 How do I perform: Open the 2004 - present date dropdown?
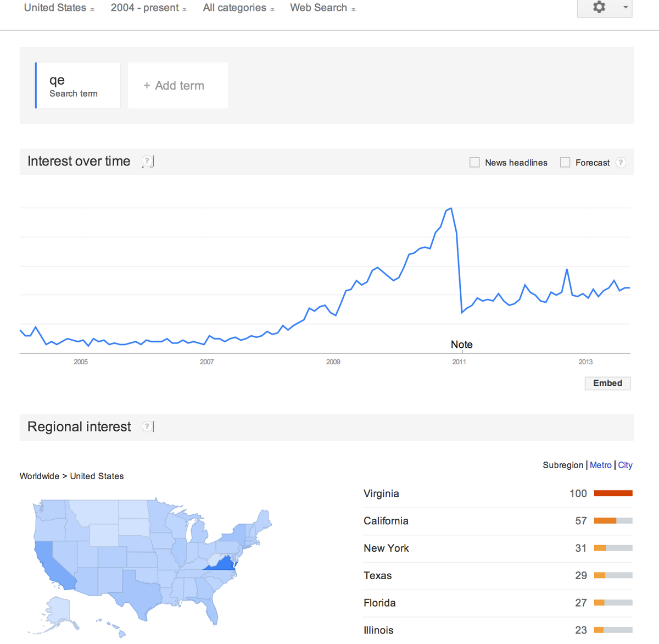coord(148,8)
